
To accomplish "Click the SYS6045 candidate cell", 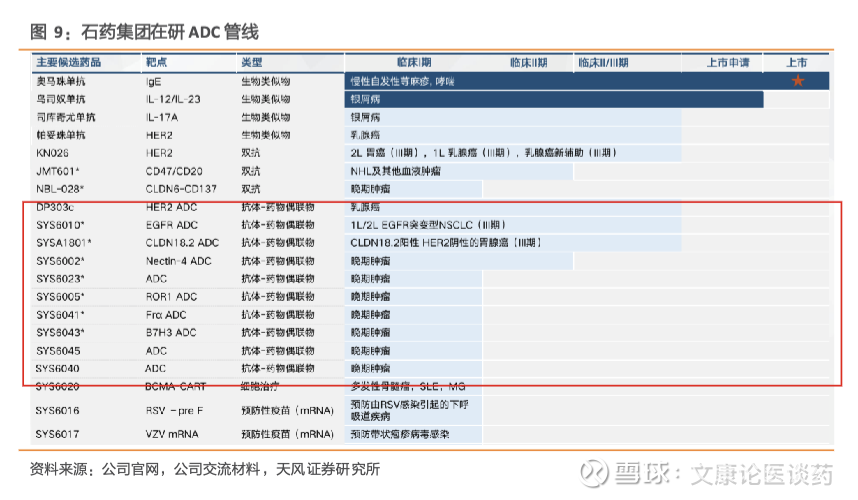I will click(x=57, y=351).
